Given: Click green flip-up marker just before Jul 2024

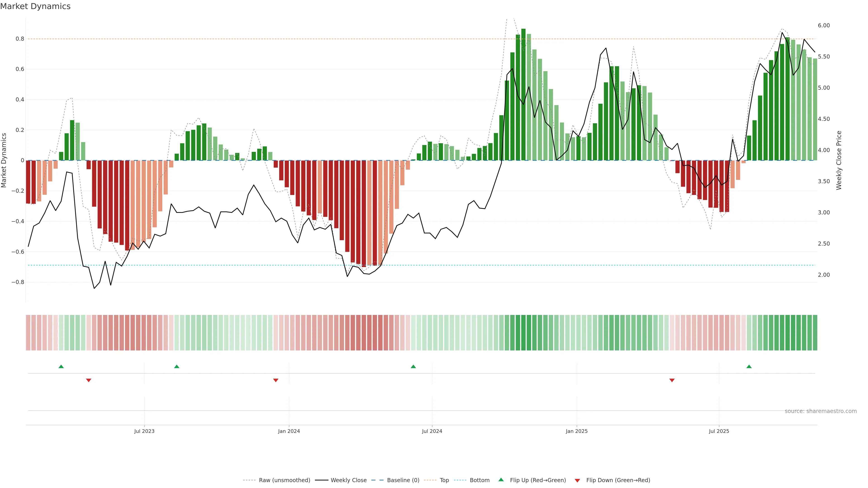Looking at the screenshot, I should point(413,366).
